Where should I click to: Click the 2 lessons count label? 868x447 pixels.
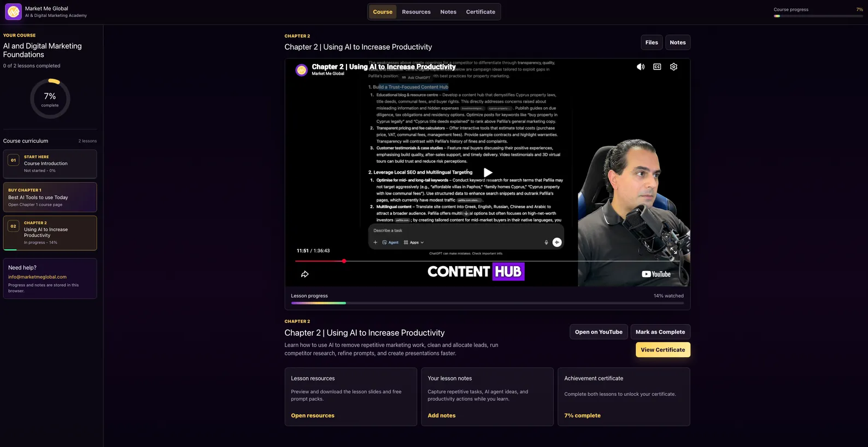pyautogui.click(x=87, y=141)
